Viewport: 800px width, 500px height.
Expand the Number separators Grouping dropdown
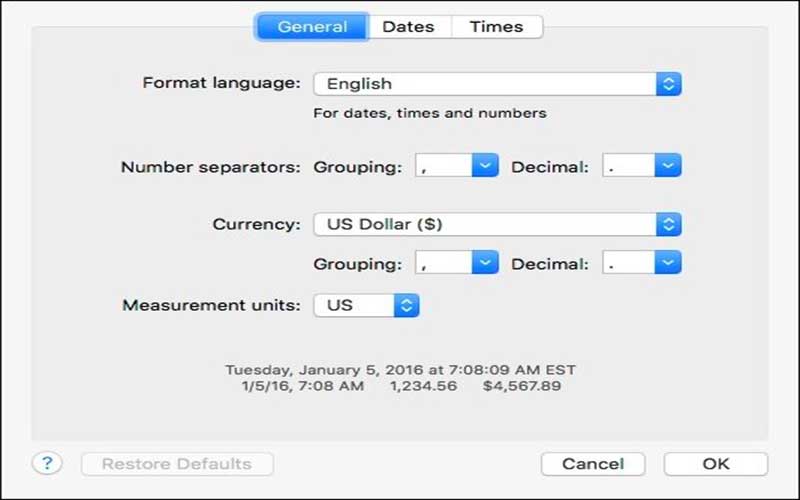point(456,166)
